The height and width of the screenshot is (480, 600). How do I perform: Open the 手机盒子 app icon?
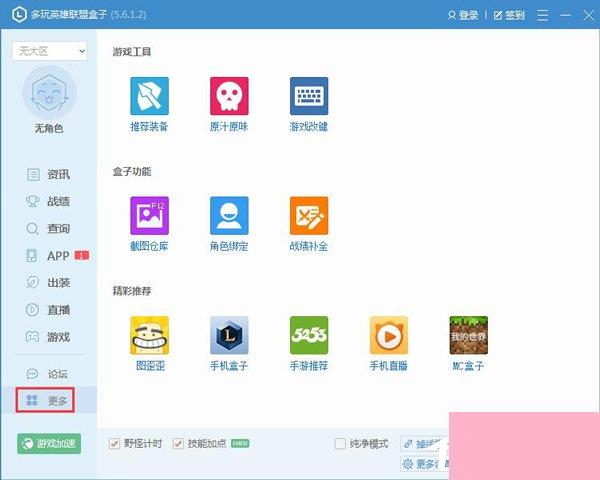tap(229, 335)
